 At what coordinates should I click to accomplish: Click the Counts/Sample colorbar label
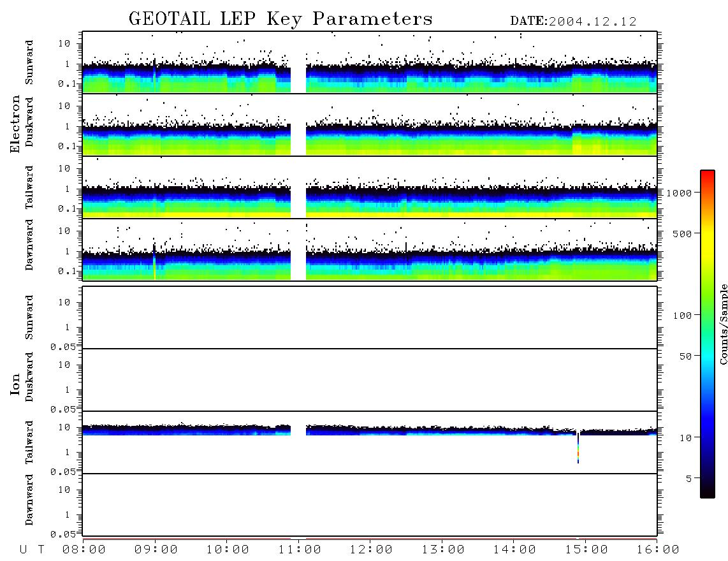pyautogui.click(x=723, y=324)
